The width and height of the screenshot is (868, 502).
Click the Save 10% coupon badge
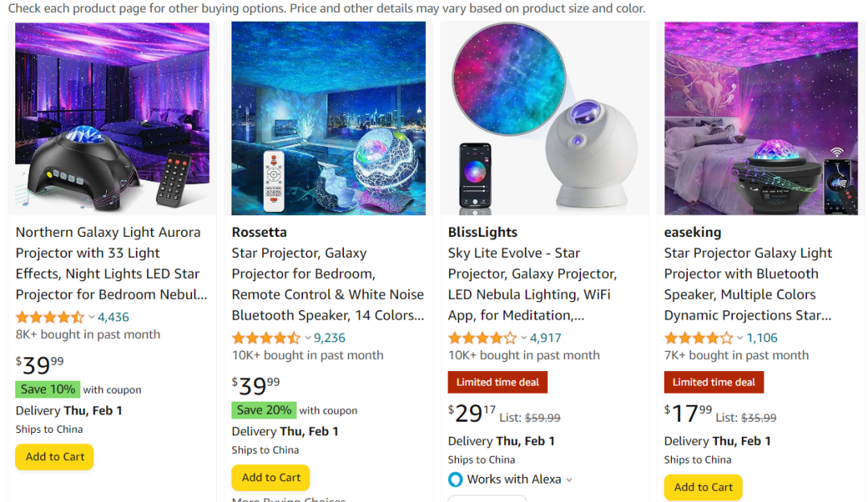[48, 390]
